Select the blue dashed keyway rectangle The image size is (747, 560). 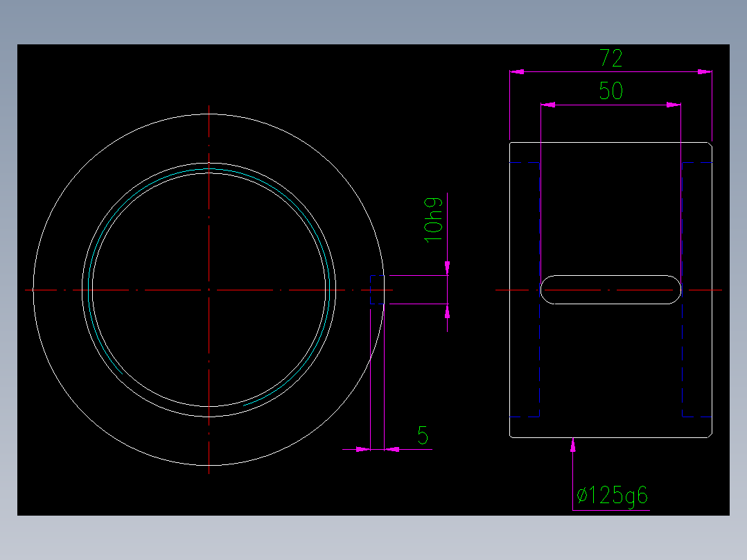pos(377,289)
